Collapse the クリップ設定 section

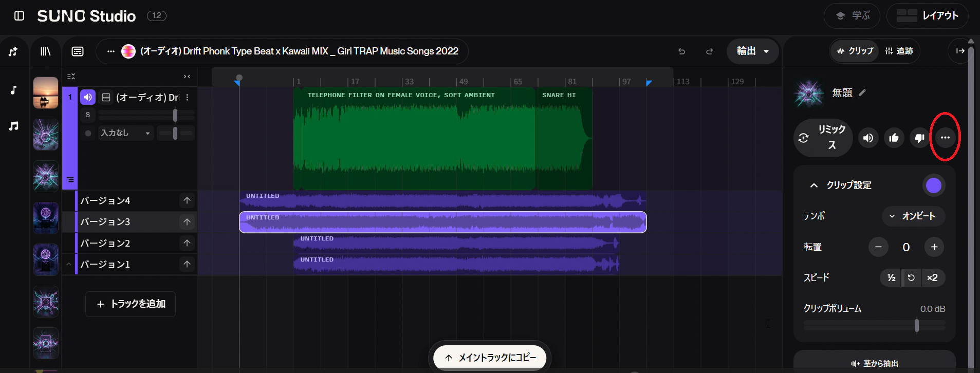pyautogui.click(x=814, y=185)
